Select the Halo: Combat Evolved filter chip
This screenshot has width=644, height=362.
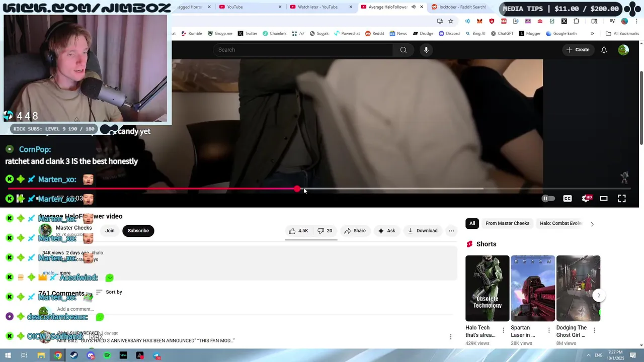click(560, 223)
